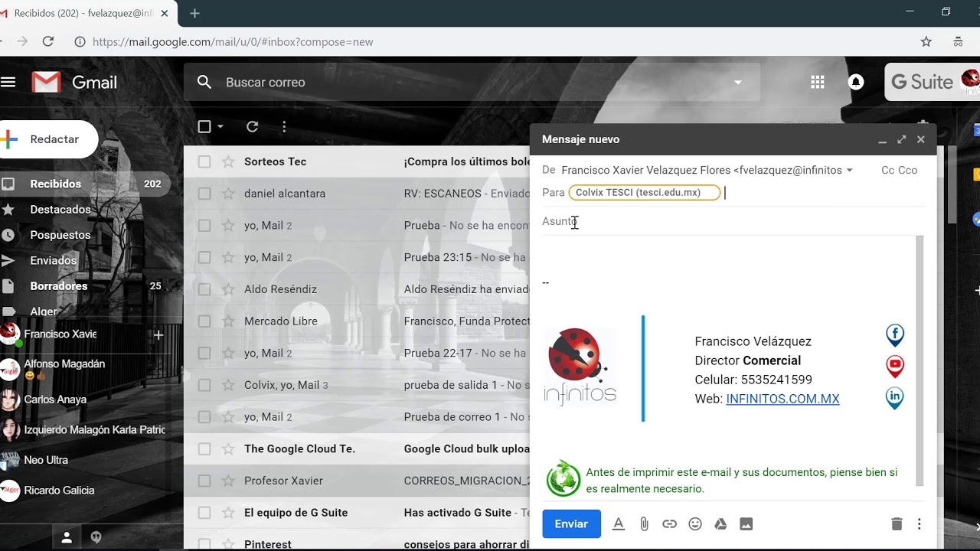Click the compose body scrollbar

point(920,361)
